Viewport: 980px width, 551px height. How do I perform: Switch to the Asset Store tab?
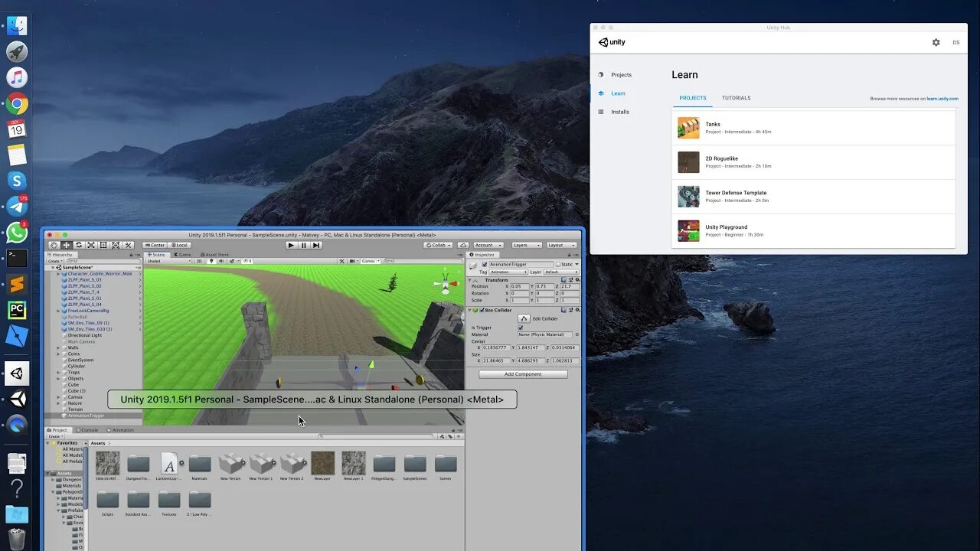point(214,255)
